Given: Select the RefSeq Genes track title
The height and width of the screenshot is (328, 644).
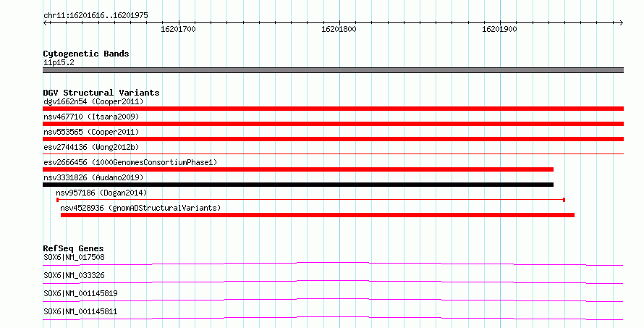Looking at the screenshot, I should [x=73, y=248].
